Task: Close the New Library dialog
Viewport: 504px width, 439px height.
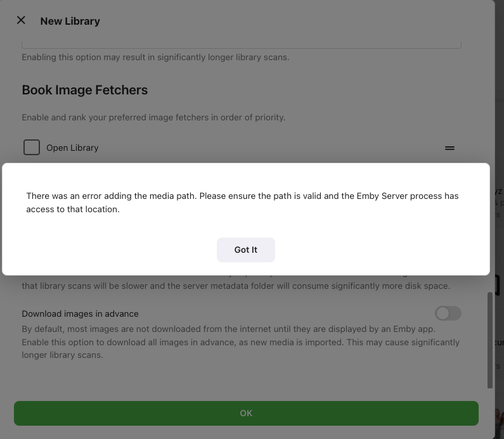Action: pyautogui.click(x=21, y=20)
